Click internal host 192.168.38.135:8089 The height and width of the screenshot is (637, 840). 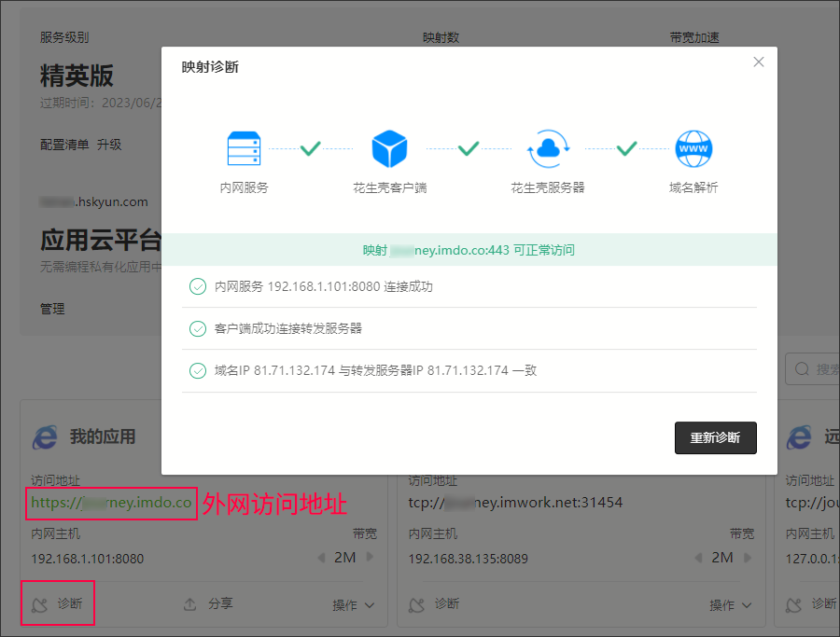469,559
